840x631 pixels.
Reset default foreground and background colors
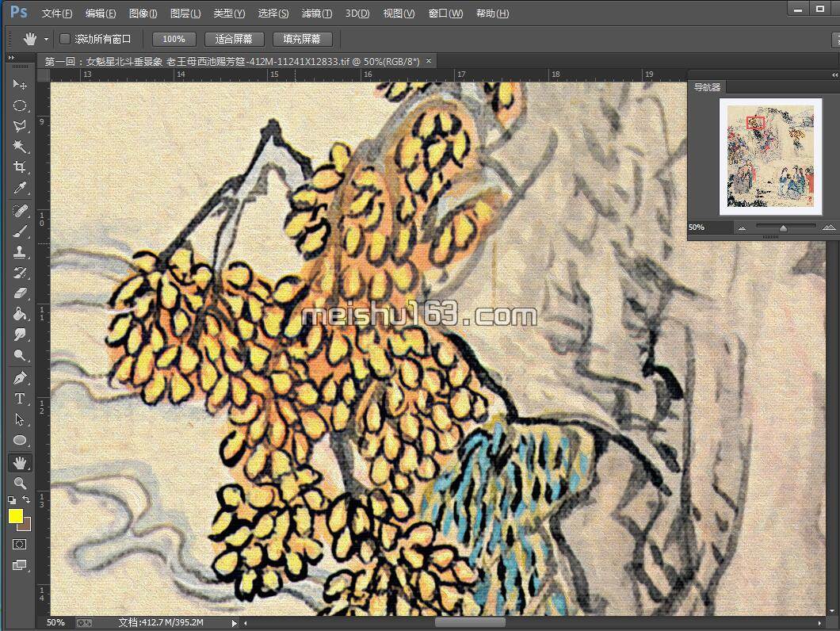click(x=12, y=499)
